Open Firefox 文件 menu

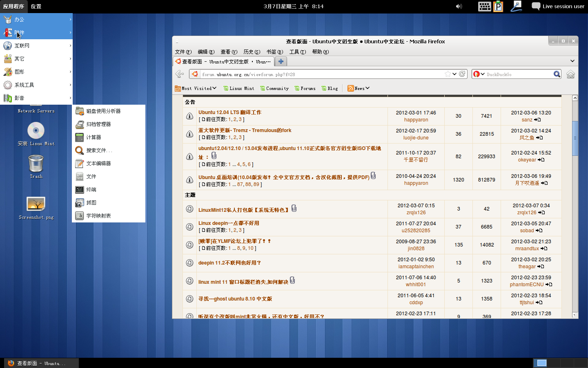[183, 52]
